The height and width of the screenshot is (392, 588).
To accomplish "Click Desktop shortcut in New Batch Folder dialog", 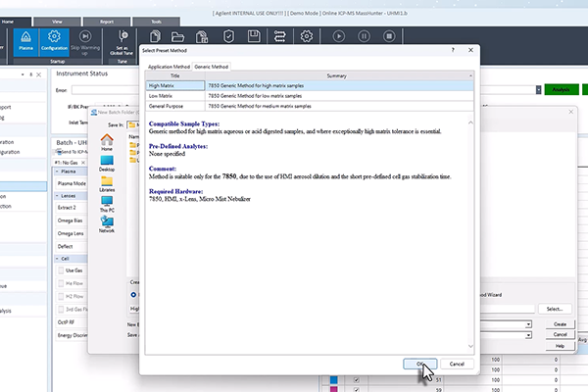I will tap(107, 164).
